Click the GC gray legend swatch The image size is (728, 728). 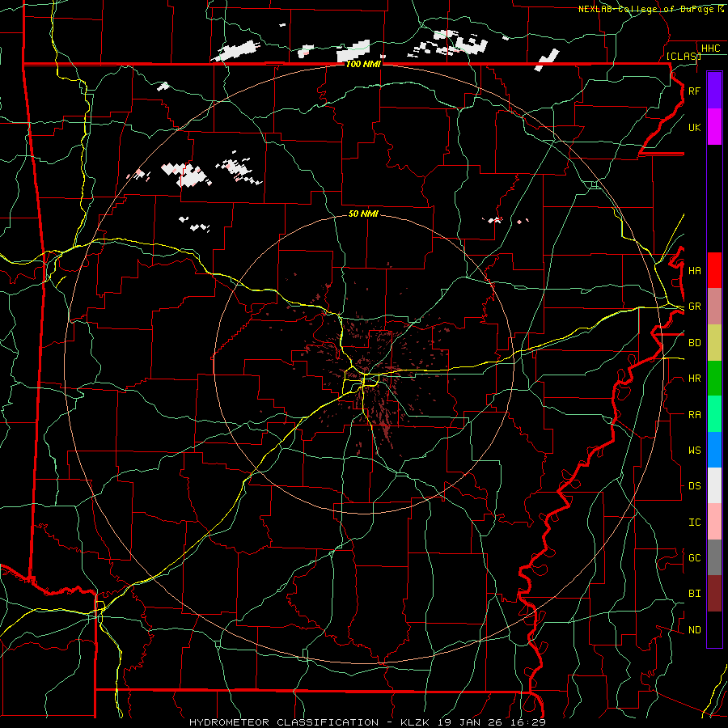click(714, 557)
